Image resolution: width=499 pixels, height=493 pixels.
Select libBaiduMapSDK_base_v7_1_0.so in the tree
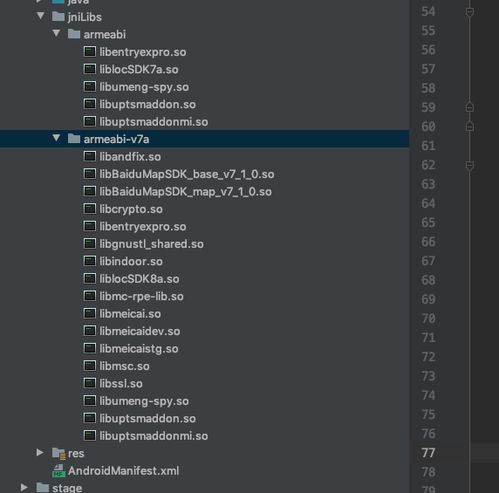click(x=187, y=174)
